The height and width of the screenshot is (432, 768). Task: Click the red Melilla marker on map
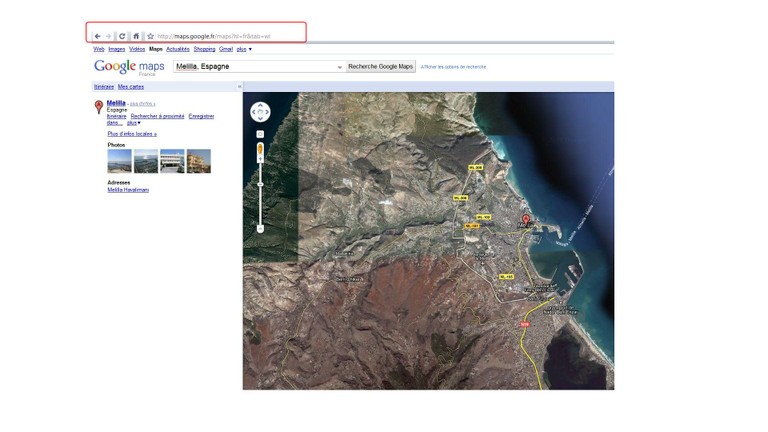(527, 220)
